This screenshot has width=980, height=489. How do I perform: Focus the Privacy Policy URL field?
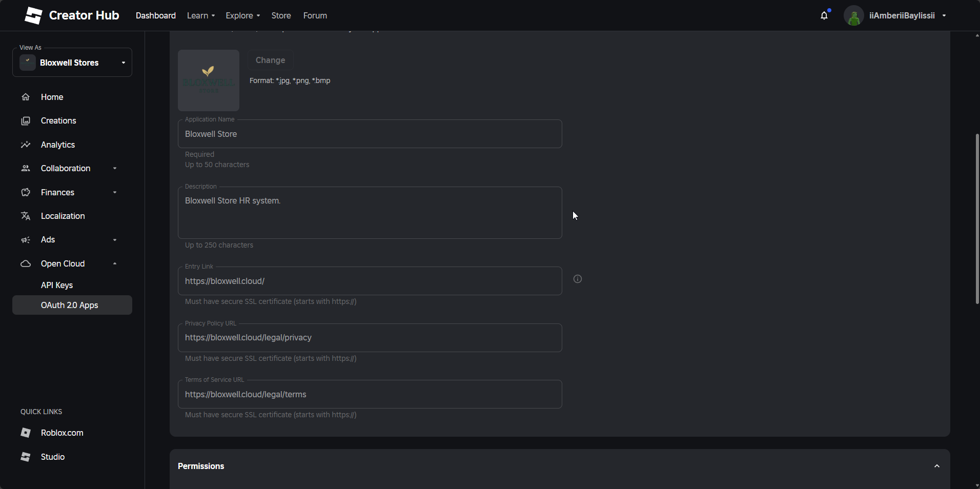(x=370, y=338)
